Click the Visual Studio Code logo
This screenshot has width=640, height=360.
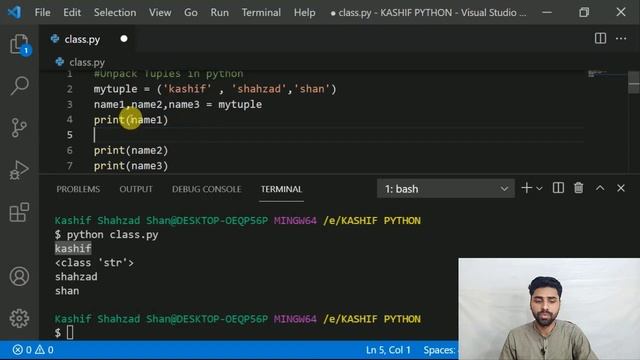pyautogui.click(x=15, y=12)
